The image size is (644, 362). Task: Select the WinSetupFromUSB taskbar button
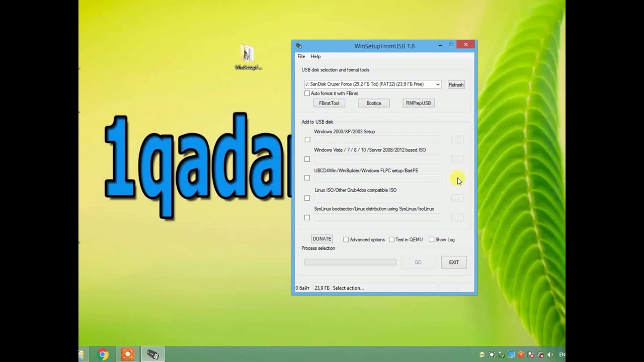(x=152, y=354)
